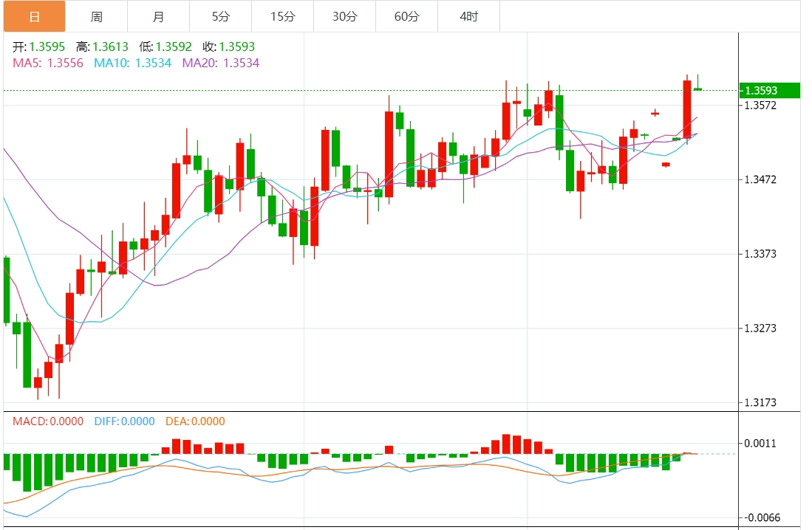Click the 低: 1.3592 low value

point(166,47)
